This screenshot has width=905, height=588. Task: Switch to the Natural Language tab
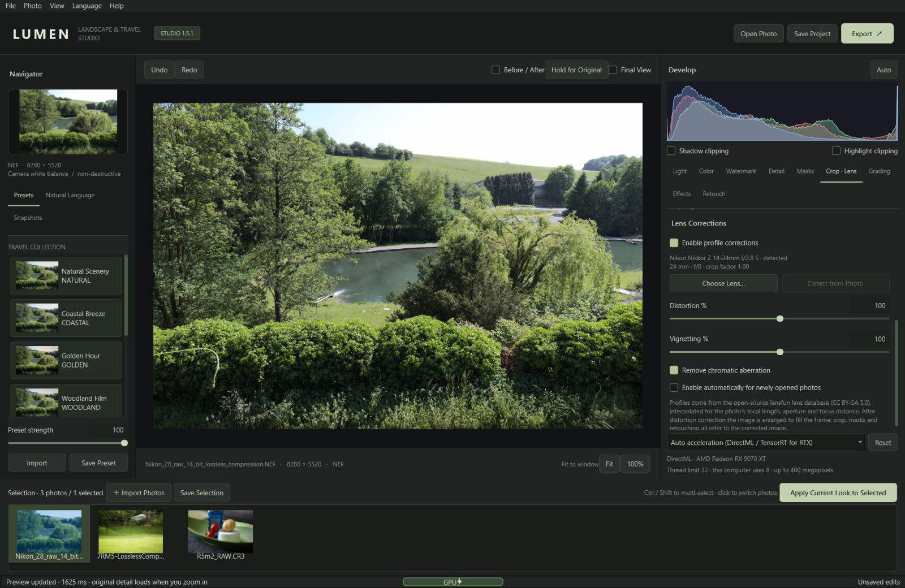[70, 195]
